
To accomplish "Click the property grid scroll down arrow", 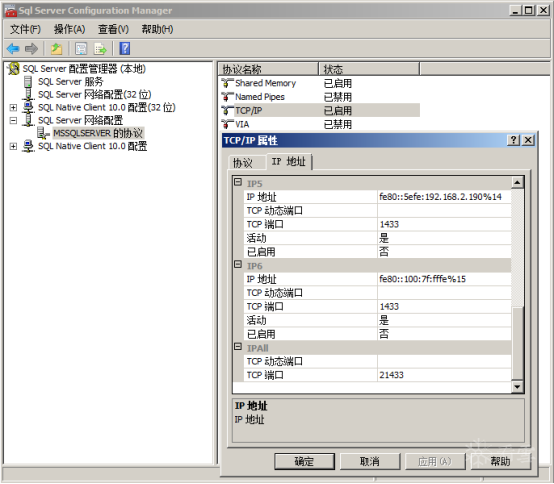I will 517,386.
